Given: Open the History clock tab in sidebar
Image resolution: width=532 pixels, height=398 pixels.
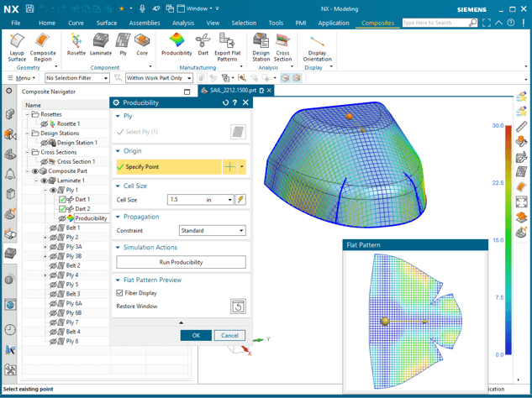Looking at the screenshot, I should tap(10, 329).
